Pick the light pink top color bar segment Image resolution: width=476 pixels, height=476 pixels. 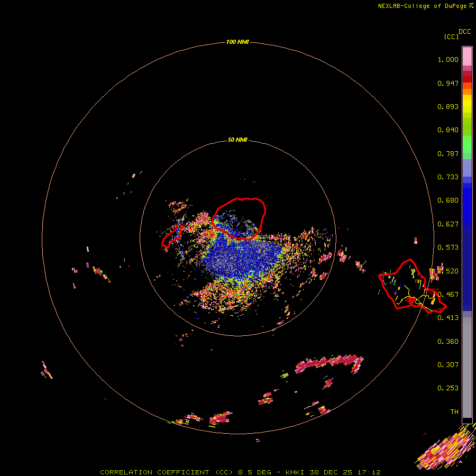point(467,57)
